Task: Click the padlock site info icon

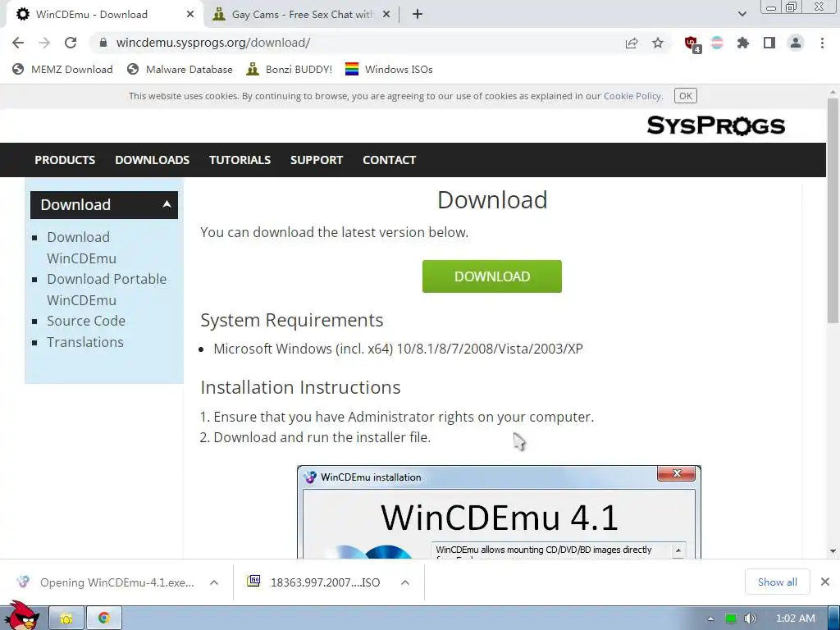Action: (x=103, y=43)
